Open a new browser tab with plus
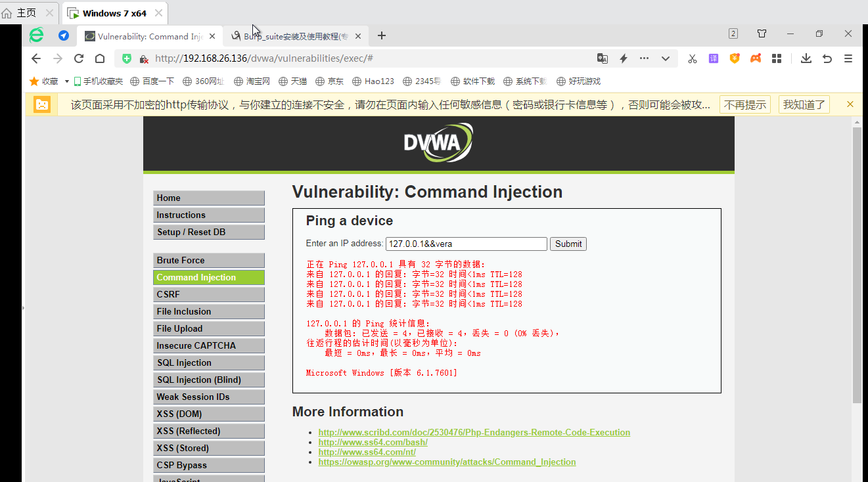 (x=382, y=35)
